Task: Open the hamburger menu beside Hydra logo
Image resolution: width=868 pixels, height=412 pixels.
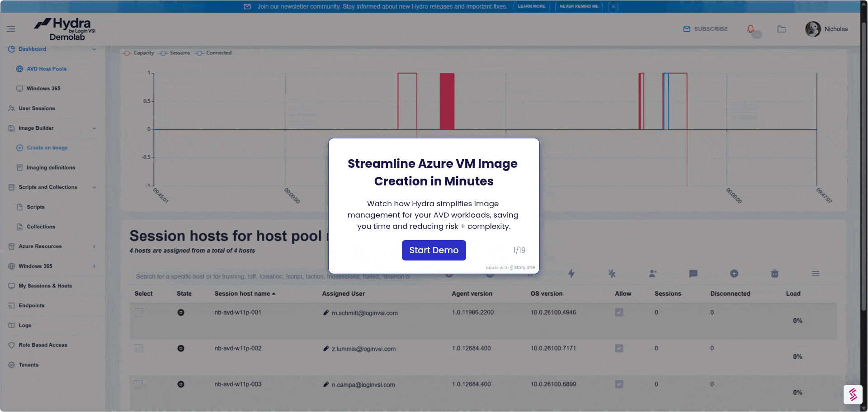Action: (11, 29)
